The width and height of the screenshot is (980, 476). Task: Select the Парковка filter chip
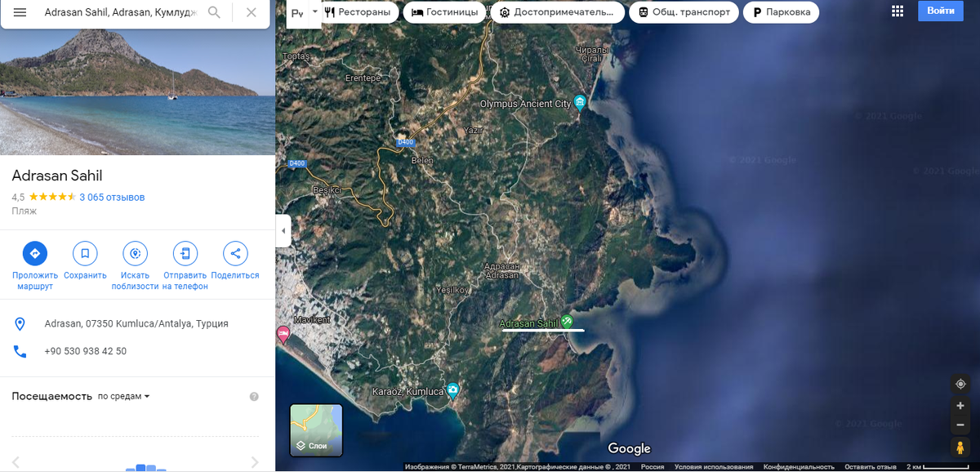click(x=782, y=12)
